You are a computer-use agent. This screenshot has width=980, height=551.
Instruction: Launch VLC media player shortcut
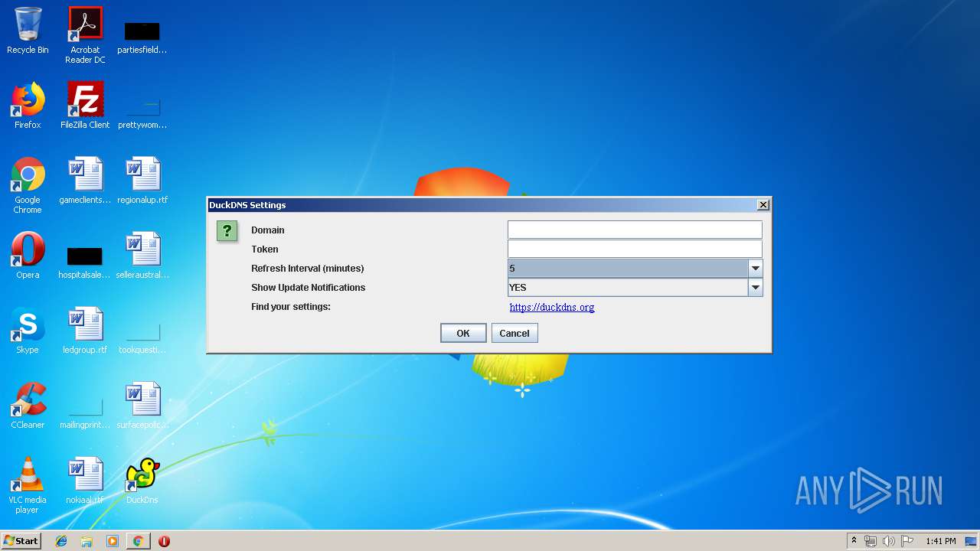coord(28,485)
